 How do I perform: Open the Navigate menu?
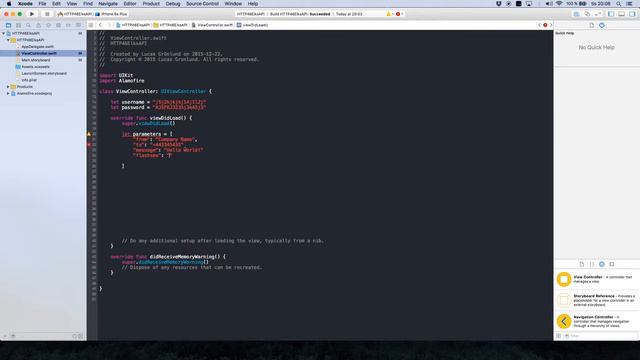point(108,4)
